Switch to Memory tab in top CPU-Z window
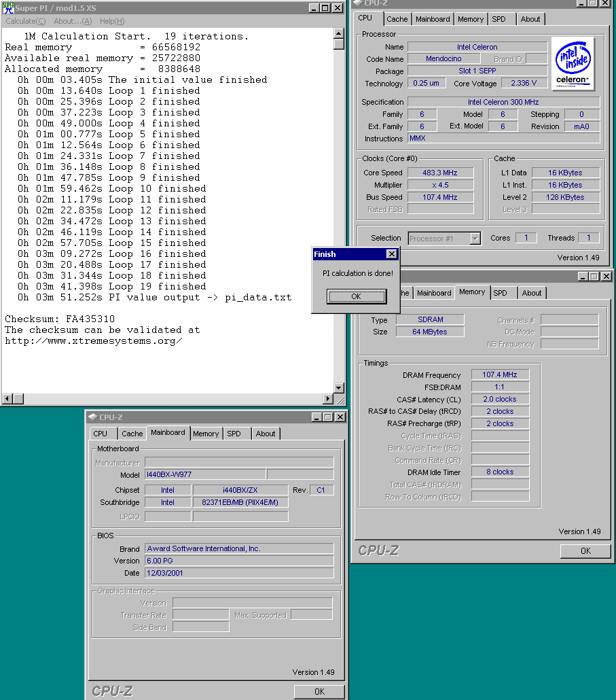 coord(471,19)
